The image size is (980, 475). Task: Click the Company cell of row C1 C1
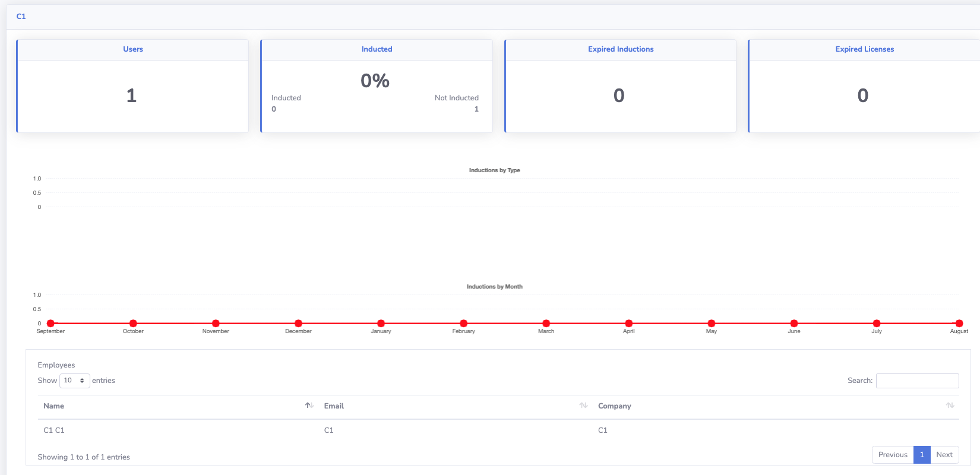point(602,430)
